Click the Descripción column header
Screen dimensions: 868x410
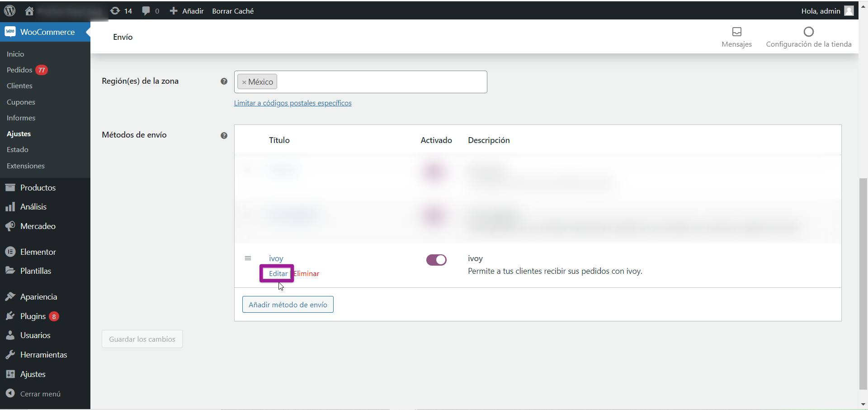[x=489, y=140]
